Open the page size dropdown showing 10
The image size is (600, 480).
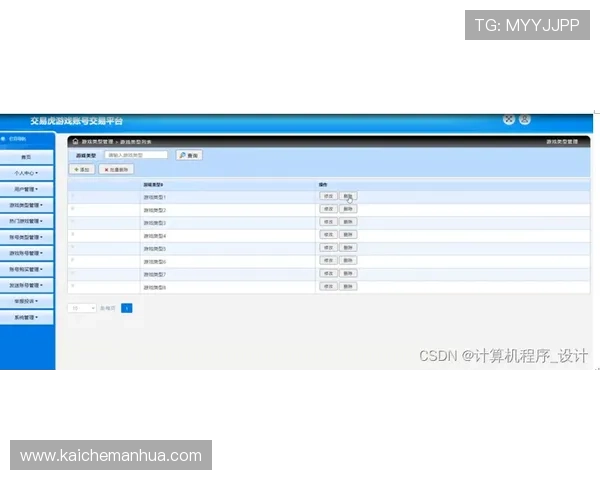pos(82,308)
